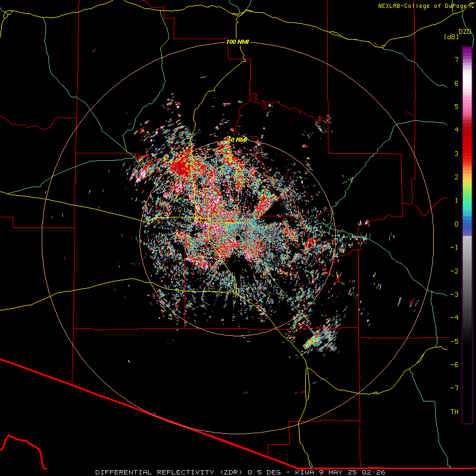
Task: Pick the -6 value on the legend
Action: (x=454, y=365)
